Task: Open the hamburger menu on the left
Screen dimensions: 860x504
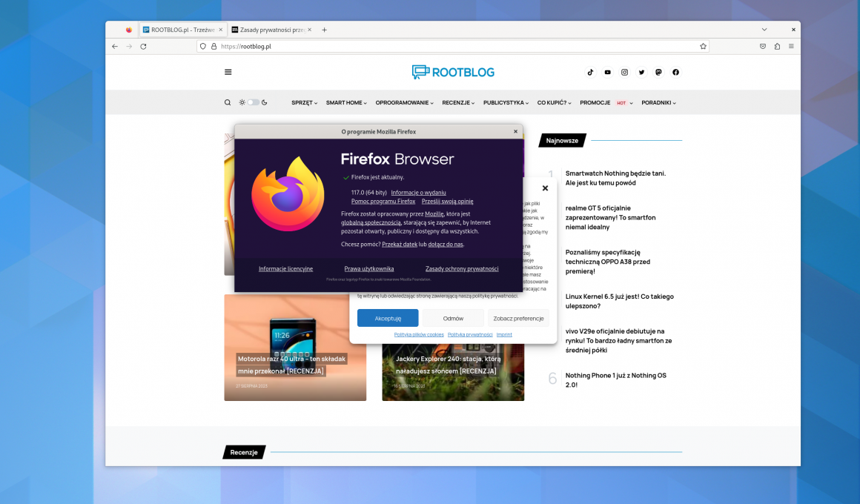Action: [228, 72]
